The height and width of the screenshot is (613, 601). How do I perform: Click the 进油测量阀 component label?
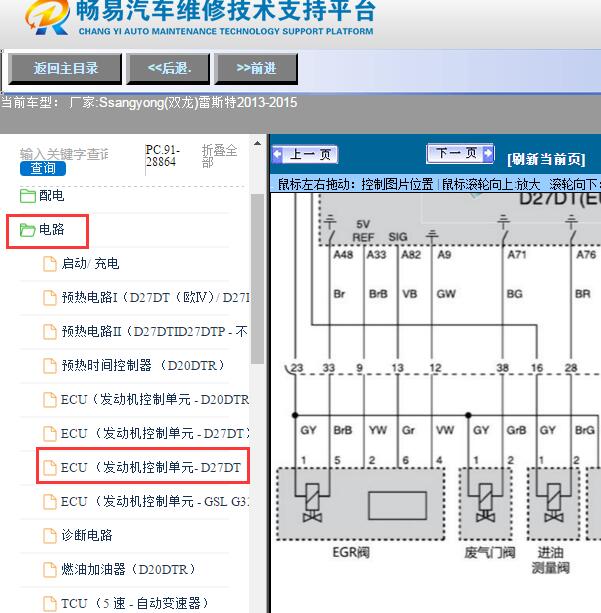click(x=551, y=560)
